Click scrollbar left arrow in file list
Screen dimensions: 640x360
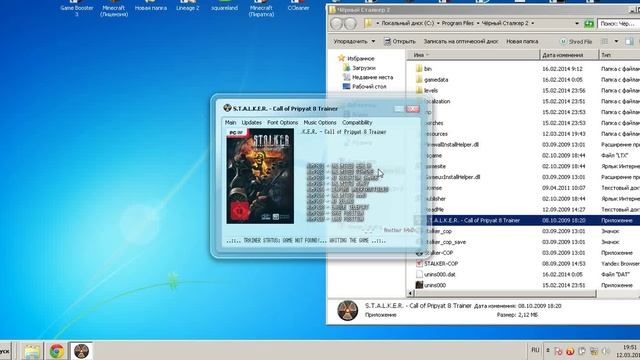pos(410,293)
